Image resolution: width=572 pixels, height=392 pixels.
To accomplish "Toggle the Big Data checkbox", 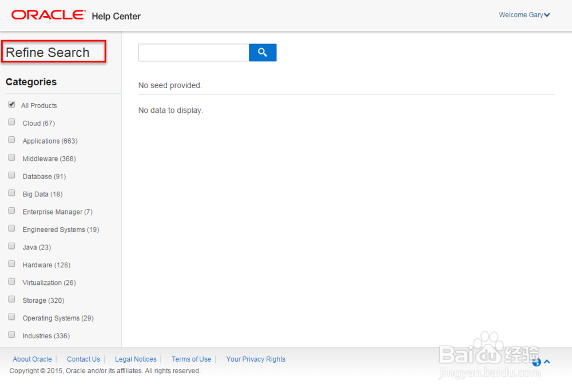I will (x=11, y=193).
